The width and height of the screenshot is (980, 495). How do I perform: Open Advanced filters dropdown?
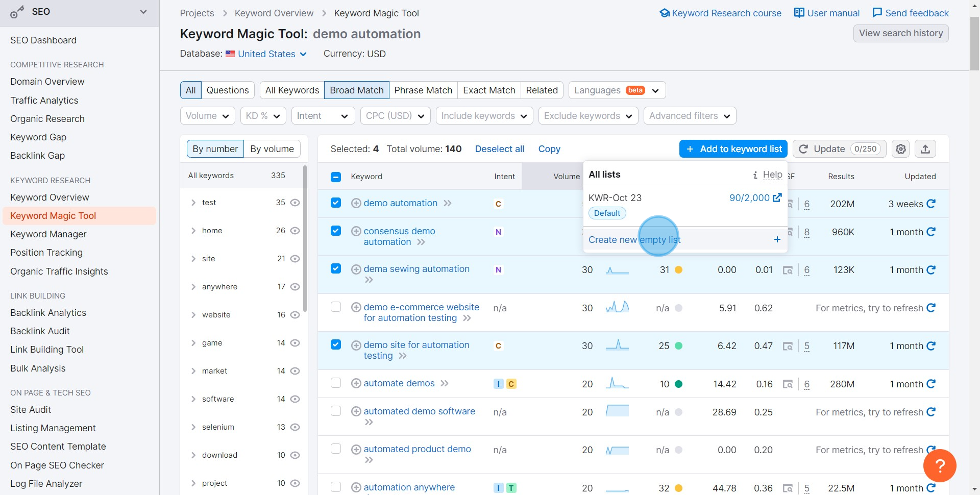click(690, 116)
